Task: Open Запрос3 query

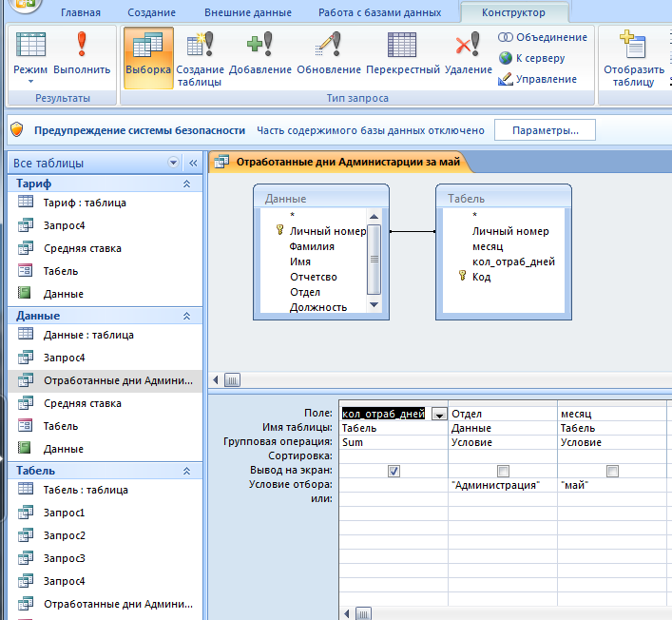Action: tap(105, 558)
